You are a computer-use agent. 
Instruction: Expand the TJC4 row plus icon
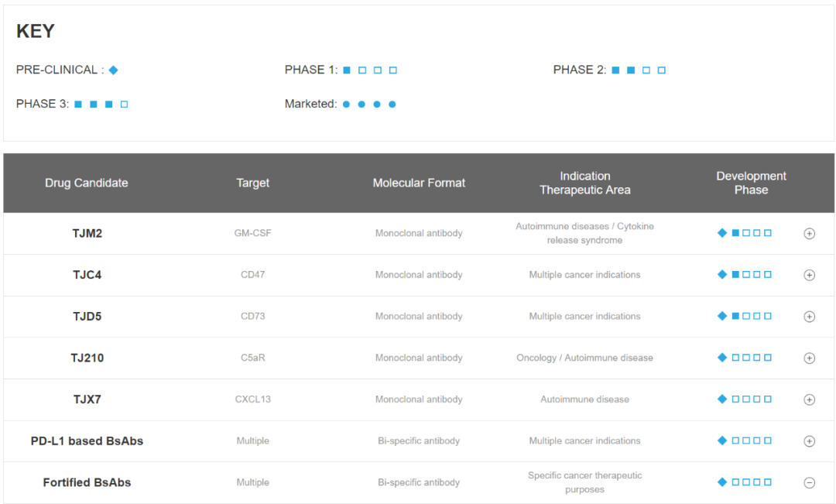(x=809, y=275)
